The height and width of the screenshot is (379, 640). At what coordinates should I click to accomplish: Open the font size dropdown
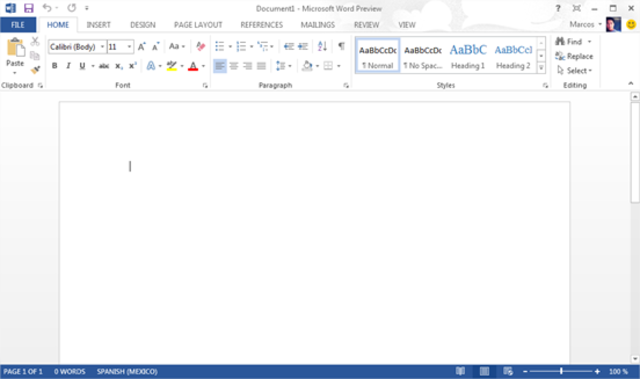(x=129, y=47)
